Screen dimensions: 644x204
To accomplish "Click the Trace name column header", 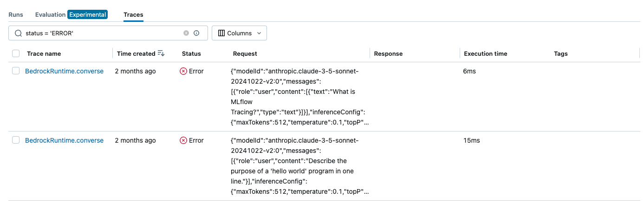I will (x=44, y=54).
